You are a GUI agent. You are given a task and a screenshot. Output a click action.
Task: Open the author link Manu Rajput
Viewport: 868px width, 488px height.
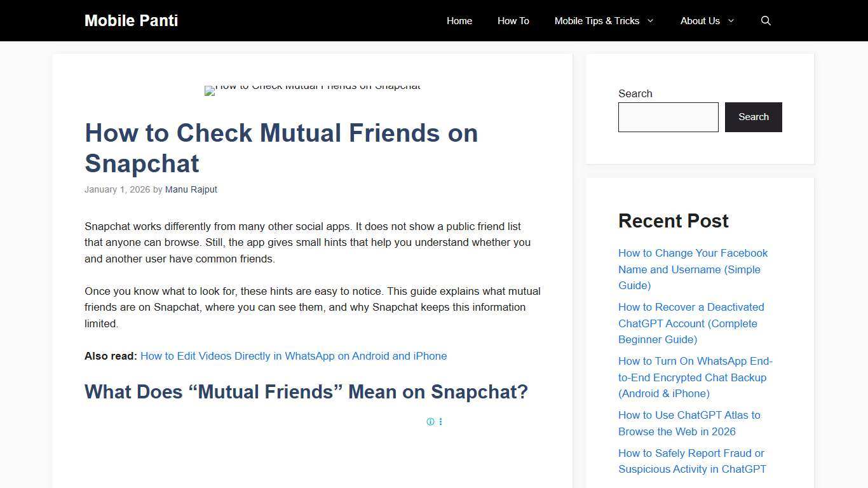click(191, 189)
